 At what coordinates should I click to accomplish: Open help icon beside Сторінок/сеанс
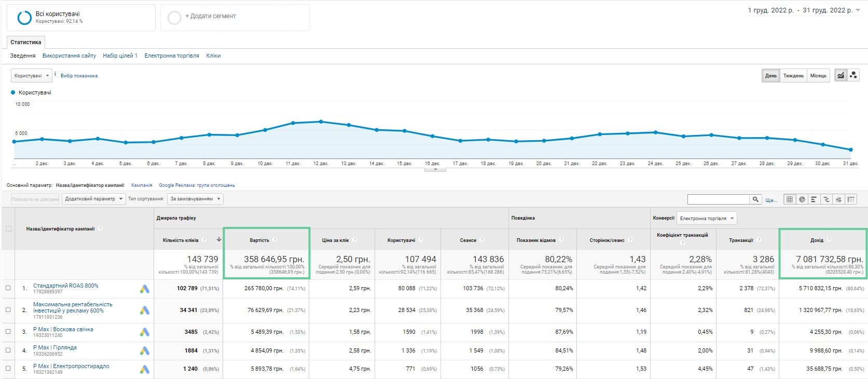tap(630, 240)
